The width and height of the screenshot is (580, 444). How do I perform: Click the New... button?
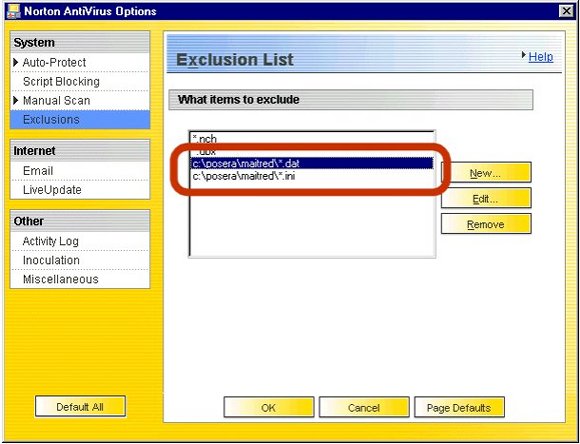pos(486,172)
